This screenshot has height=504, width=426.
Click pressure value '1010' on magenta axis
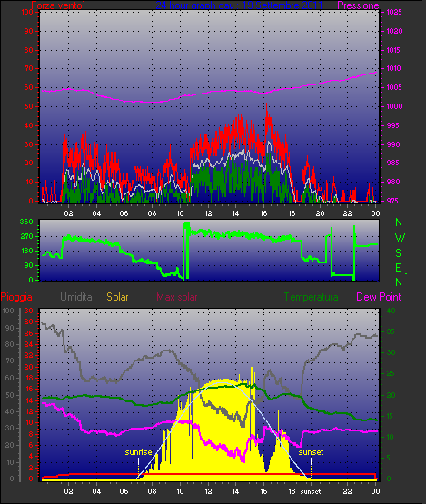394,68
